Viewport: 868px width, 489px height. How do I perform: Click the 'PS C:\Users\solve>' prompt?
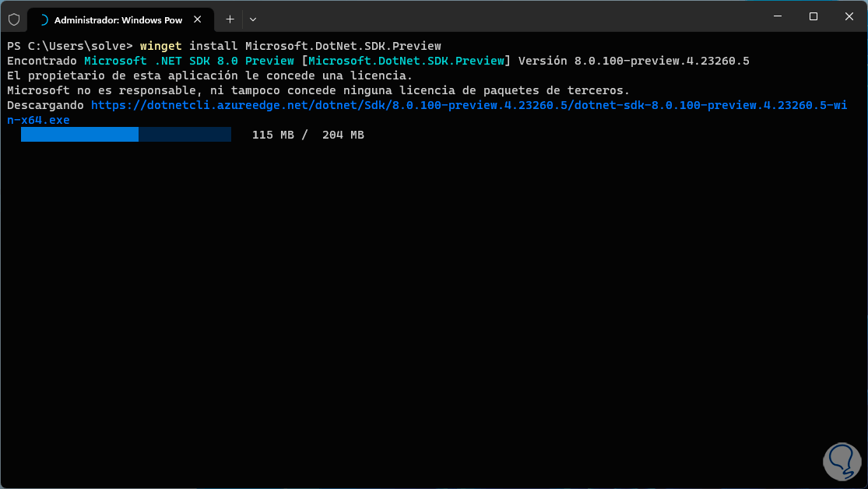point(70,46)
